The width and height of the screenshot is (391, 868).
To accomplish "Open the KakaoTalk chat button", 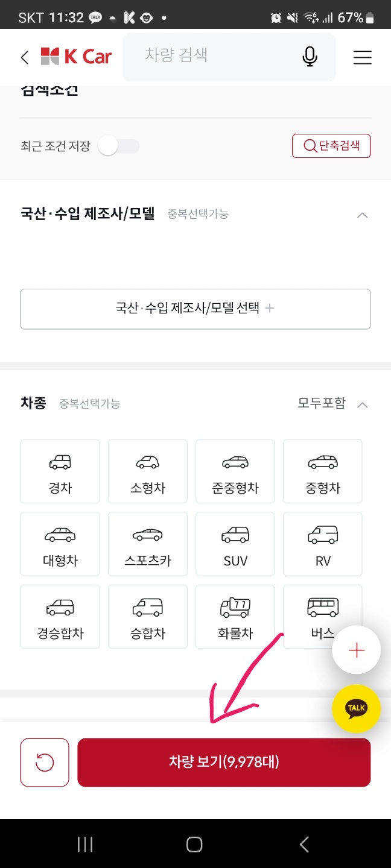I will pos(356,709).
